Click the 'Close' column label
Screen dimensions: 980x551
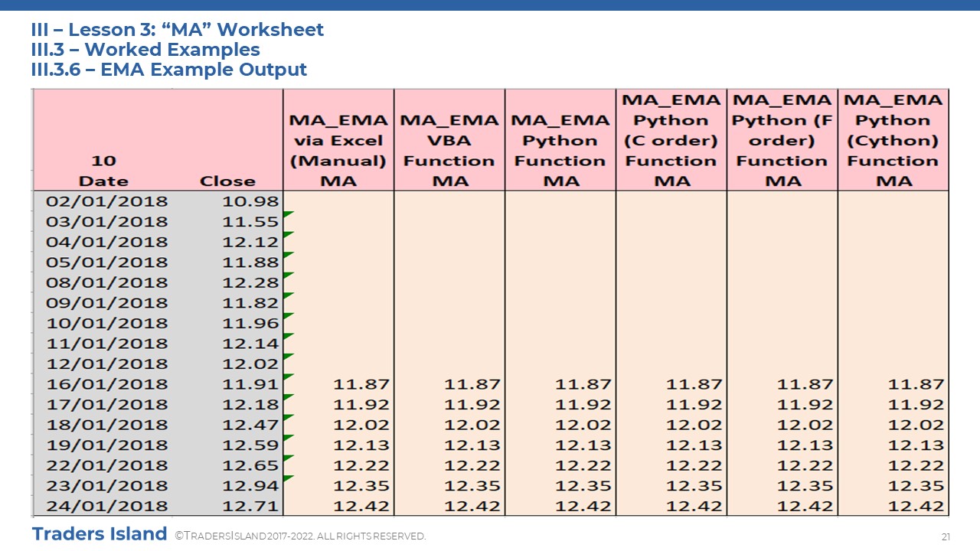[x=227, y=181]
